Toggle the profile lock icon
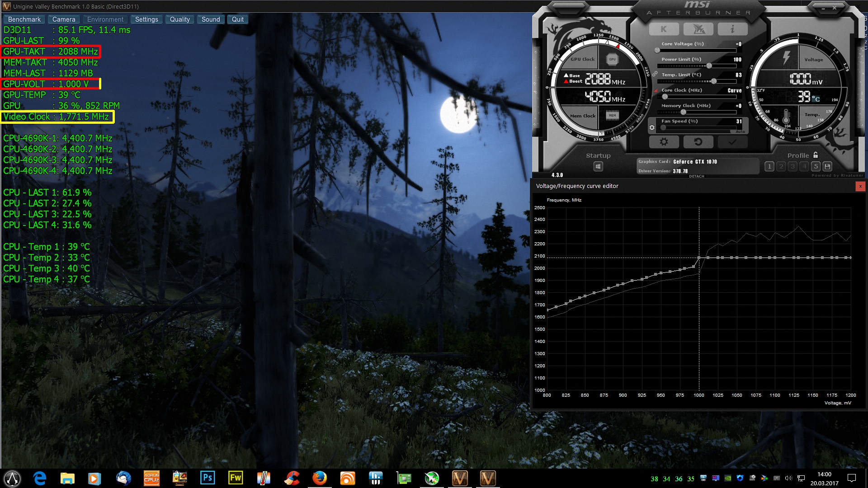The height and width of the screenshot is (488, 868). (816, 155)
